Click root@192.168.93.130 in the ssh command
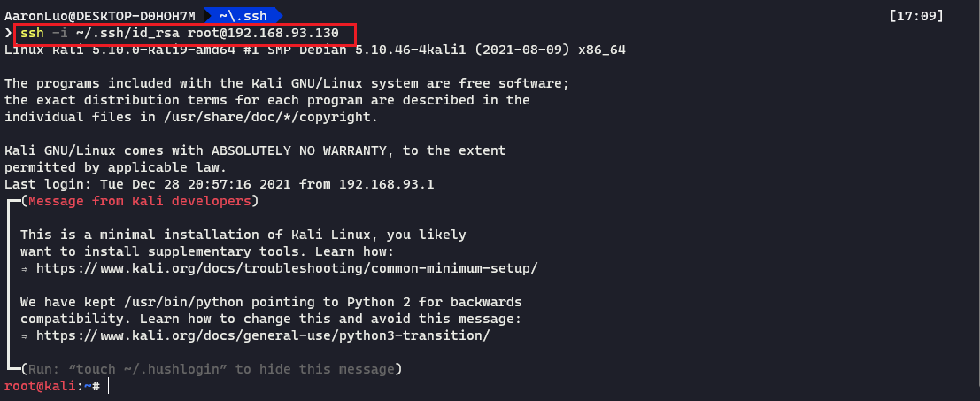The image size is (980, 401). pos(263,34)
